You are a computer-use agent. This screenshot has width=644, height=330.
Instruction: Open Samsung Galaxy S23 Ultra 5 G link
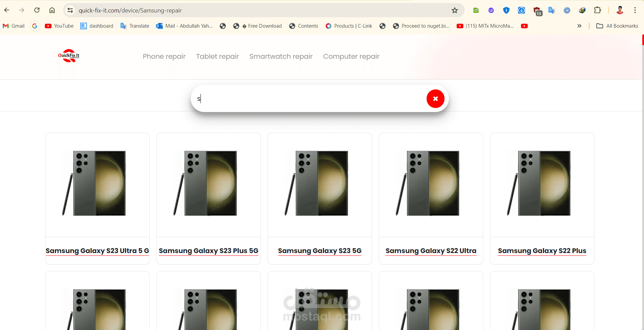pos(97,251)
